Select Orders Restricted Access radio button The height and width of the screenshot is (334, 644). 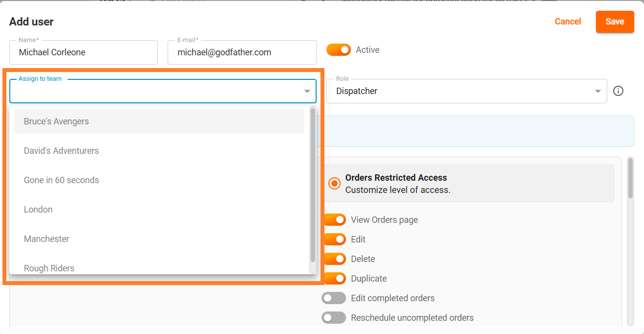click(x=335, y=184)
